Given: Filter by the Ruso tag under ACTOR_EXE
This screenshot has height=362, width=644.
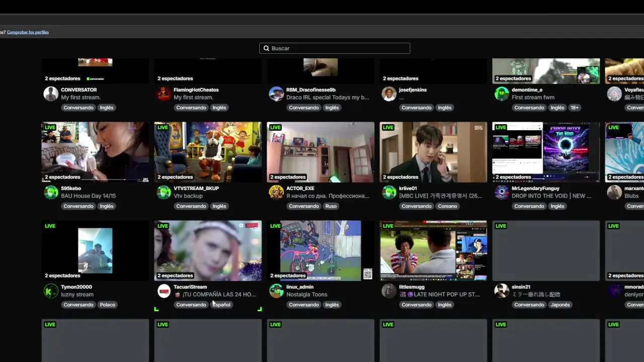Looking at the screenshot, I should 331,206.
